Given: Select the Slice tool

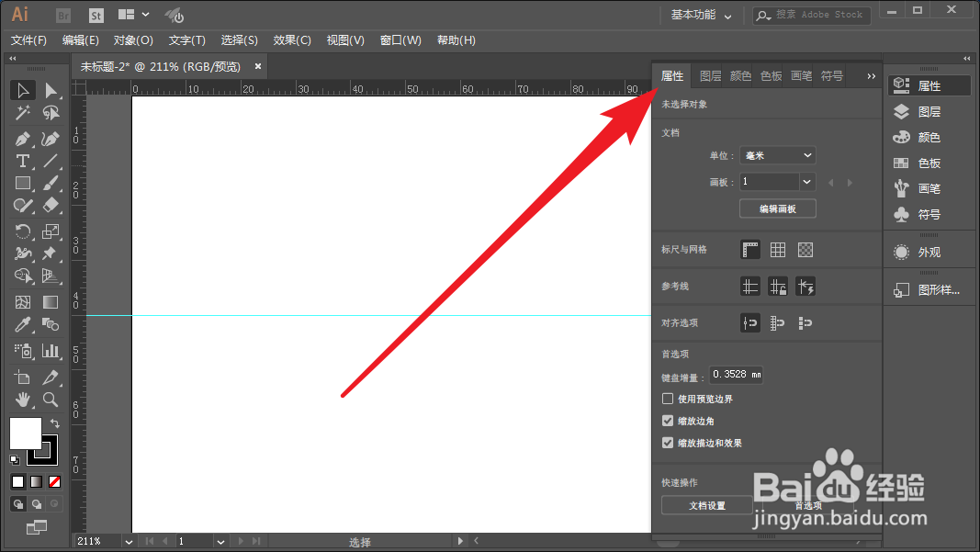Looking at the screenshot, I should pos(51,377).
